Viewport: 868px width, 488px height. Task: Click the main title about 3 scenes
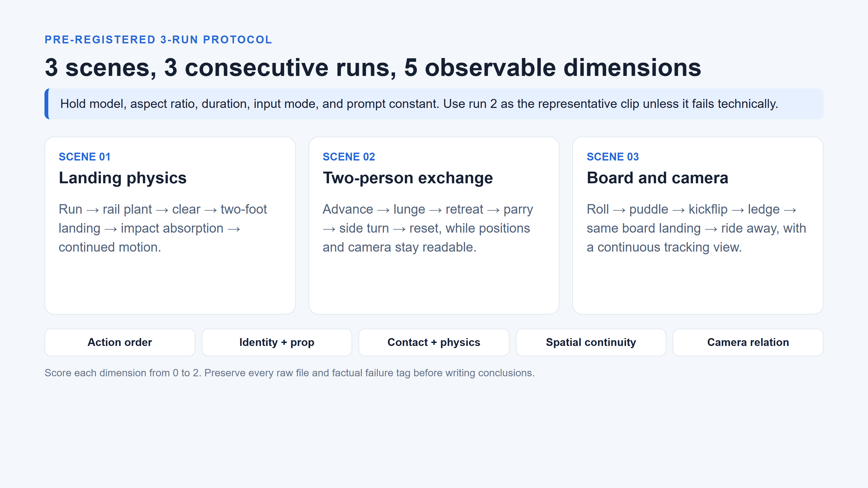click(373, 67)
